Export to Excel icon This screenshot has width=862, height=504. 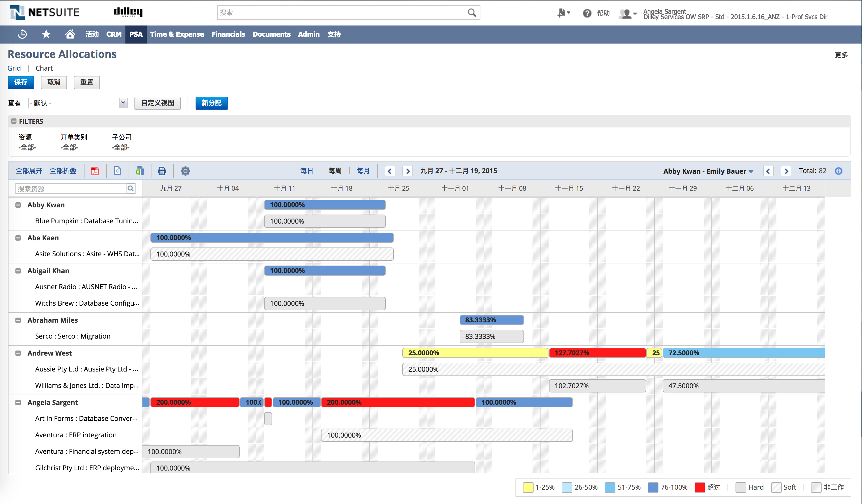click(x=140, y=171)
